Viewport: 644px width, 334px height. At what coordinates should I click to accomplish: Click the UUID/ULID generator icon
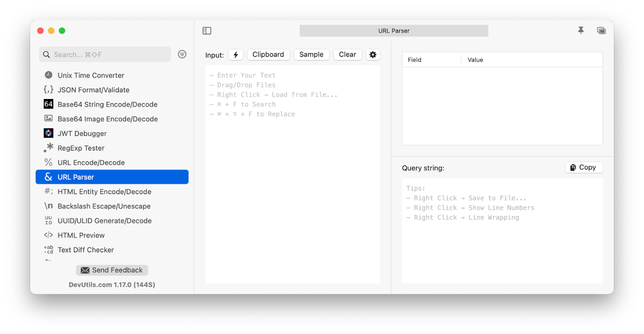coord(48,220)
